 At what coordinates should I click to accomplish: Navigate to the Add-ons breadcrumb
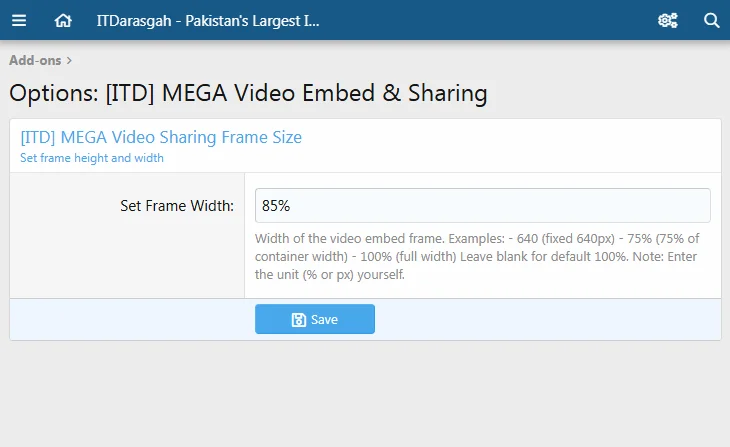35,61
